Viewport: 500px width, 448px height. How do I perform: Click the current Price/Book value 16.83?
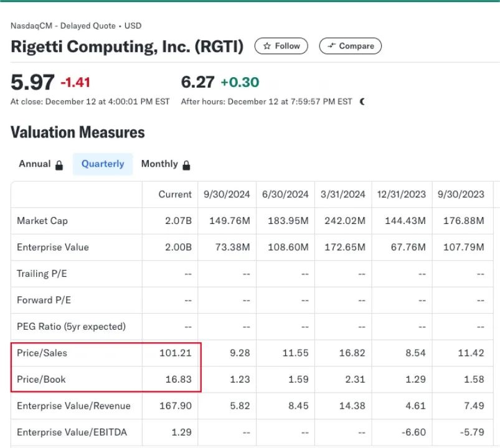coord(180,379)
